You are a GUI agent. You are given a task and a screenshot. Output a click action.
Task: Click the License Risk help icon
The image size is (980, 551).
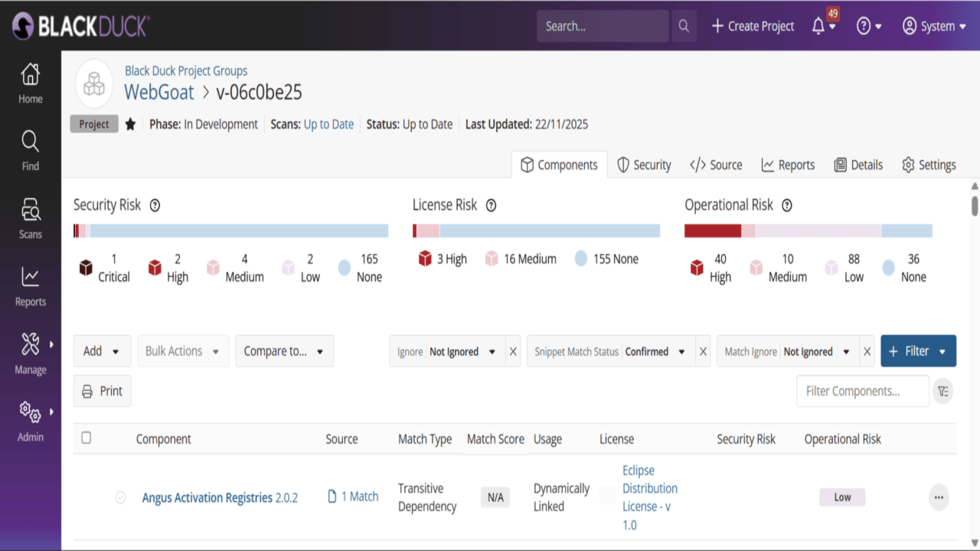click(x=492, y=205)
